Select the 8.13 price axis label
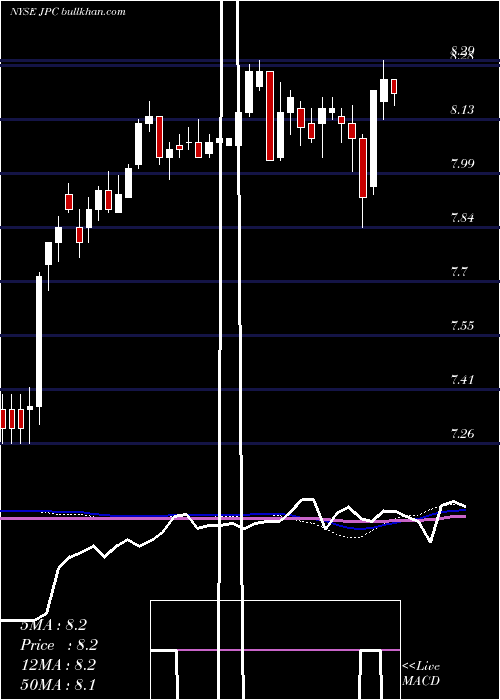This screenshot has height=700, width=500. click(x=462, y=109)
